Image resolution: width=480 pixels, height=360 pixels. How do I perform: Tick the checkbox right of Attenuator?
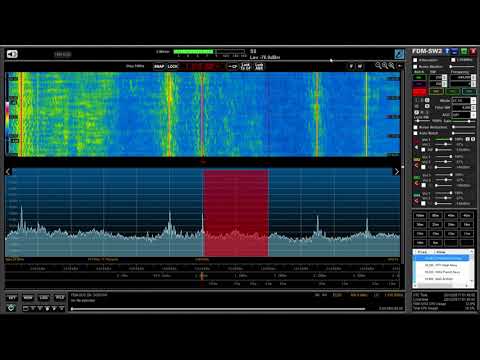(453, 60)
